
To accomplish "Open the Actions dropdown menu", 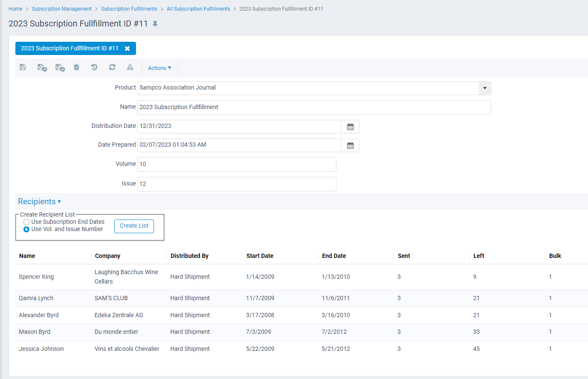I will 159,68.
